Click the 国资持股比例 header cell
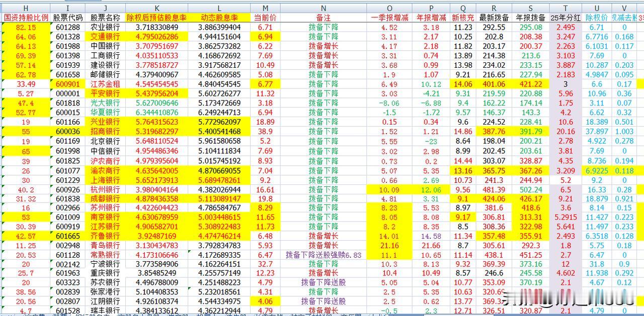 click(x=26, y=18)
